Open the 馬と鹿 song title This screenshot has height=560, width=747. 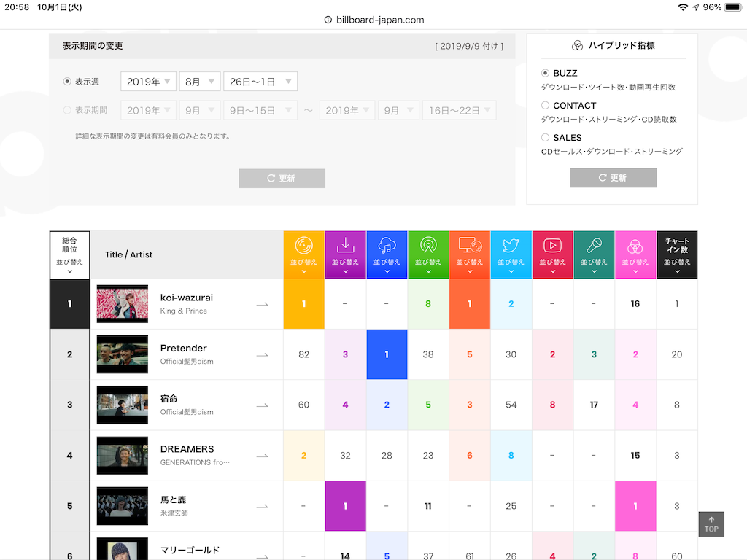pos(173,499)
